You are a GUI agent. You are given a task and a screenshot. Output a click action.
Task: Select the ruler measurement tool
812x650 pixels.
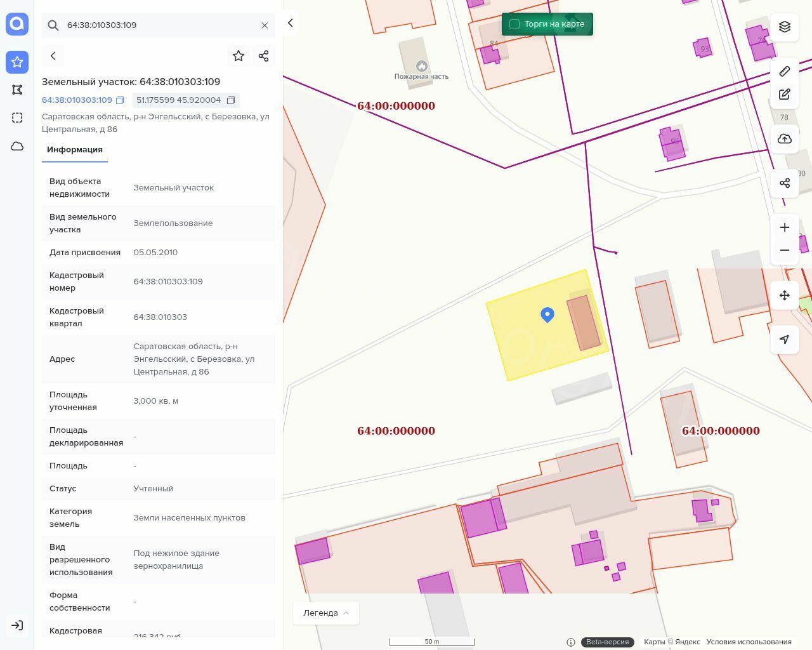click(785, 71)
